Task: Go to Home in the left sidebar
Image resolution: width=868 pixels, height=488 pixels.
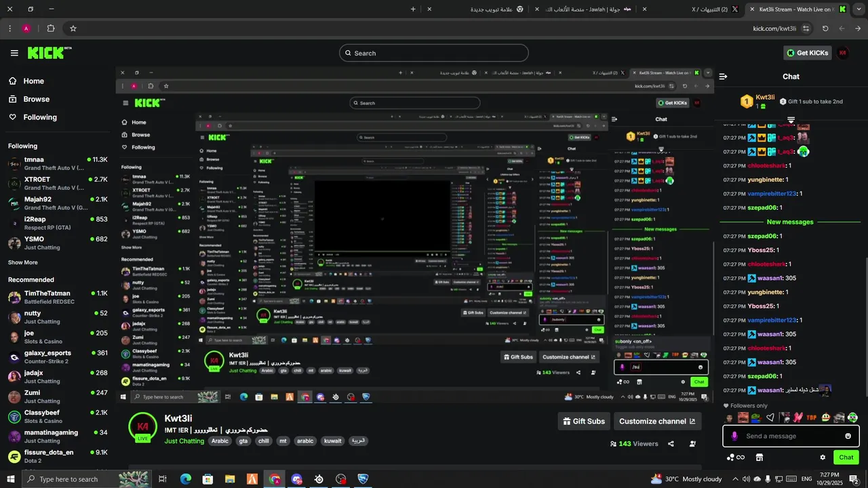Action: [x=26, y=81]
